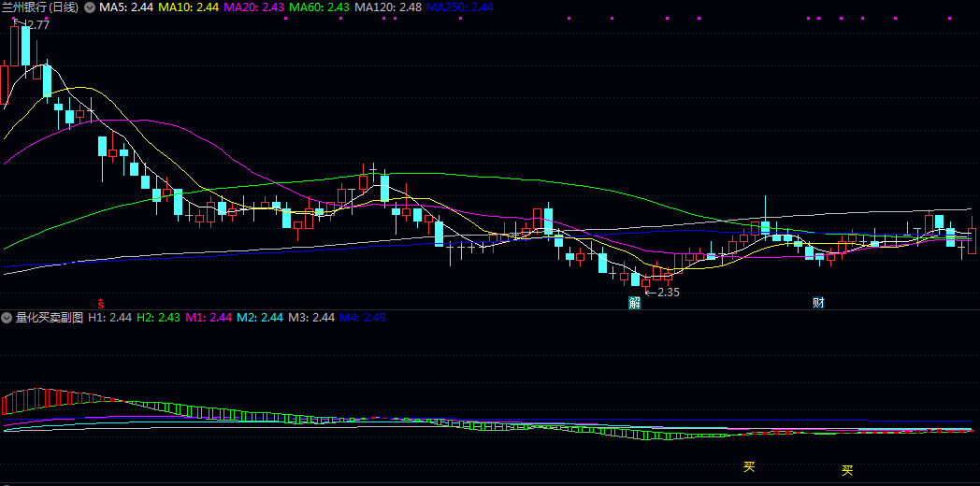Click the 财 financial report marker icon
The width and height of the screenshot is (980, 486).
coord(818,303)
